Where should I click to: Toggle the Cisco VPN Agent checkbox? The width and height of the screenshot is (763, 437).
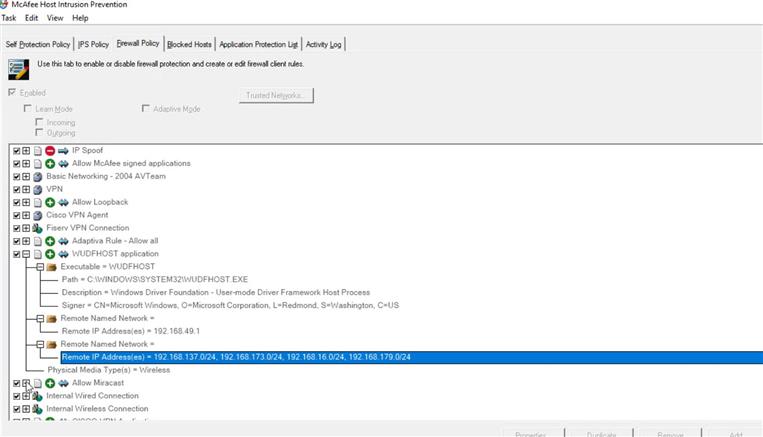click(17, 215)
